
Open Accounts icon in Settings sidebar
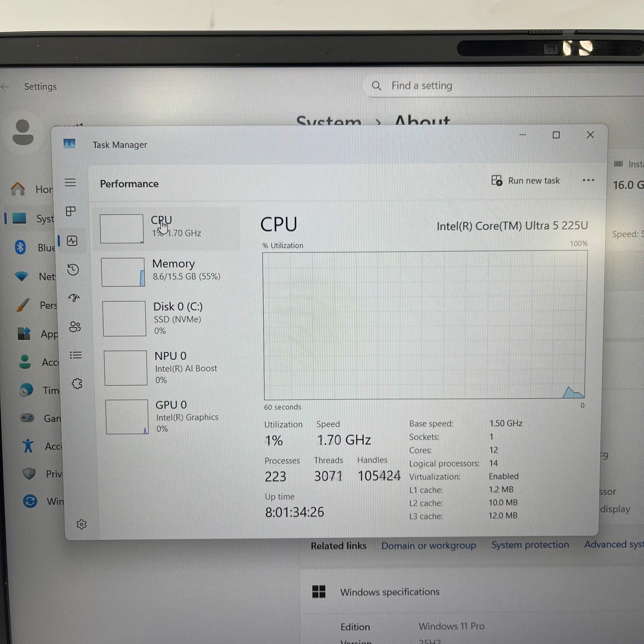pyautogui.click(x=25, y=361)
